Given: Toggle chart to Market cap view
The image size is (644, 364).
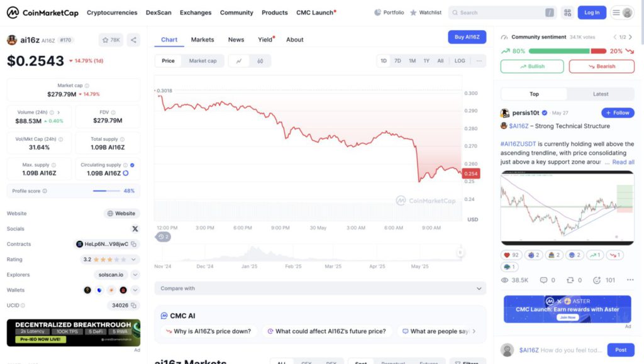Looking at the screenshot, I should [x=203, y=61].
